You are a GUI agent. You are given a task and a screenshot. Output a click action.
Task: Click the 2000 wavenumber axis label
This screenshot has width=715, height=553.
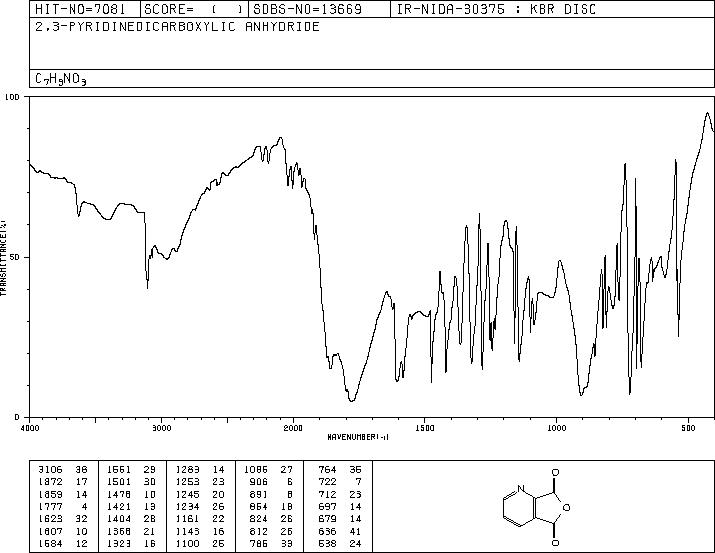click(x=293, y=428)
